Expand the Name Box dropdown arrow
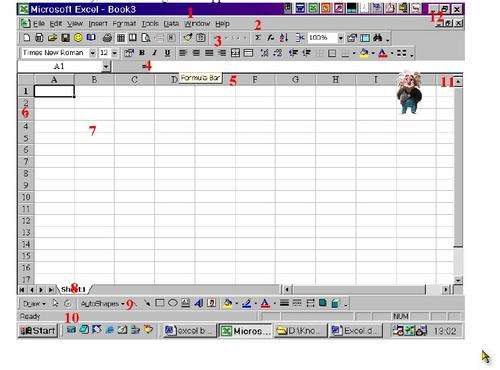Image resolution: width=500 pixels, height=370 pixels. 106,67
